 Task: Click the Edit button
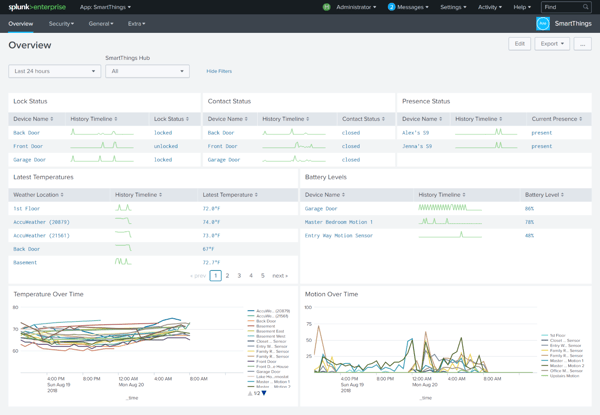tap(520, 44)
